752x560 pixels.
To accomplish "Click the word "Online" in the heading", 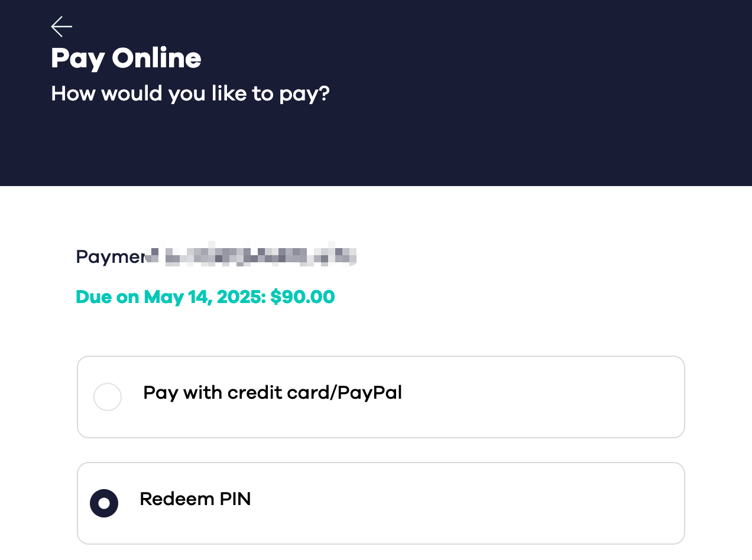I will (x=157, y=58).
